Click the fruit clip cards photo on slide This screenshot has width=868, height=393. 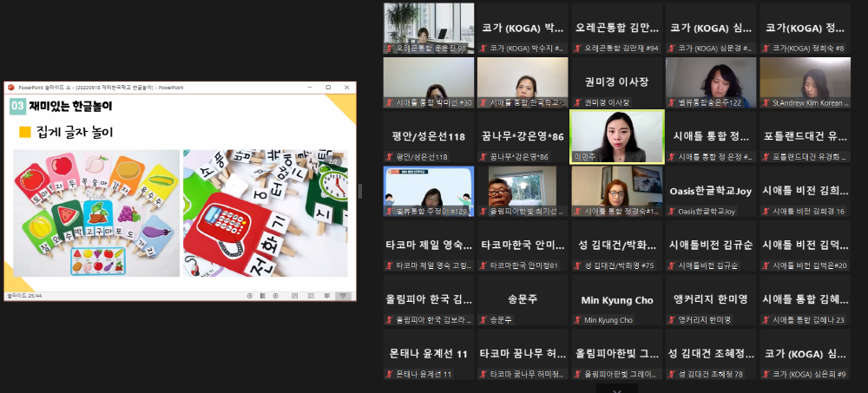click(95, 213)
